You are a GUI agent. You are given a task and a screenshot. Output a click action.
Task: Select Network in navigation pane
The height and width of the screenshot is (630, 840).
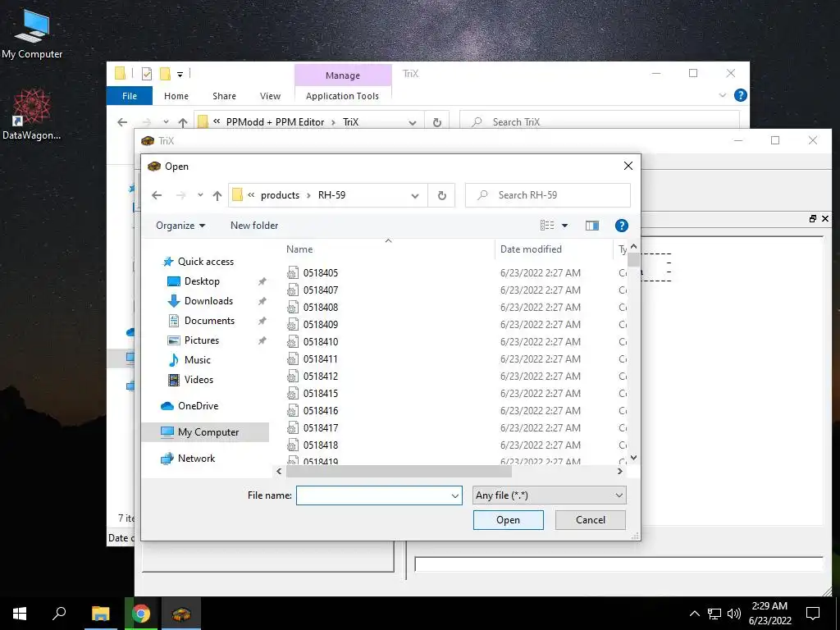(196, 459)
